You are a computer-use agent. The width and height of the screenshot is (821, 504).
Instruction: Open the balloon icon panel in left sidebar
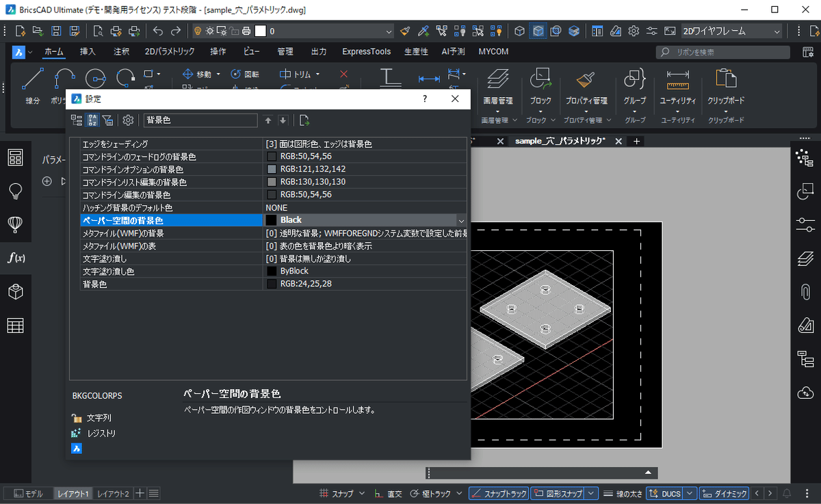(x=16, y=224)
